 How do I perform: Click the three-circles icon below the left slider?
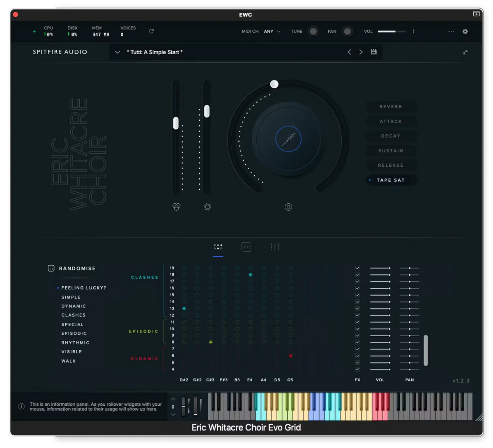(x=176, y=207)
